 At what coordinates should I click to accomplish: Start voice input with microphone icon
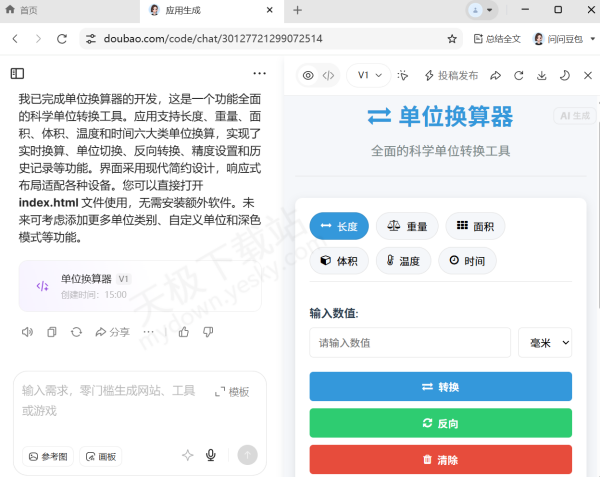tap(211, 455)
